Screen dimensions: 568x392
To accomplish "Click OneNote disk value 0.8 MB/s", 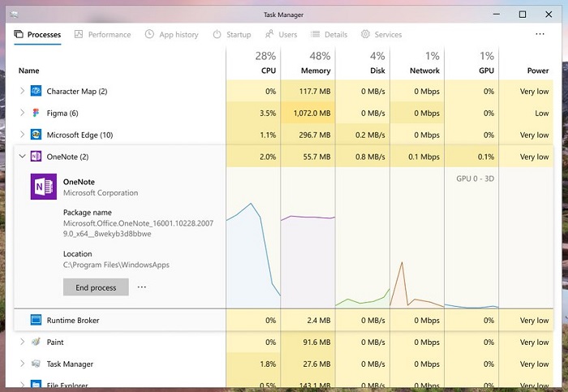I will point(370,157).
